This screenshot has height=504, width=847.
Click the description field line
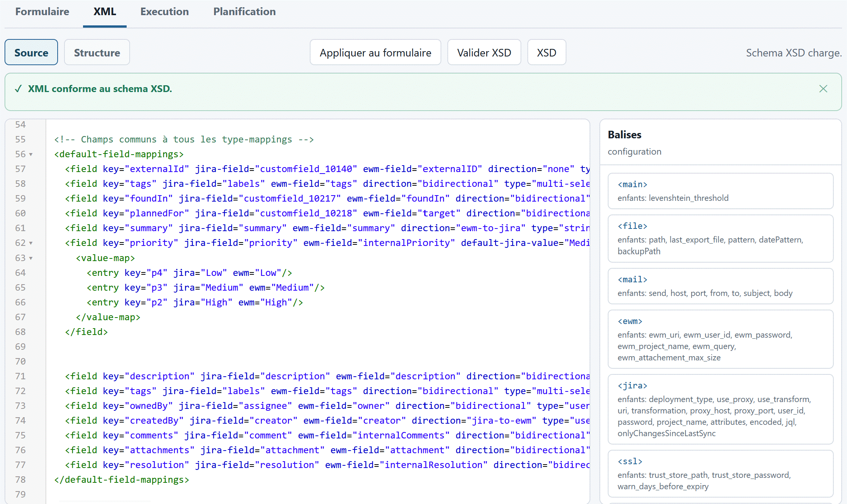point(327,376)
